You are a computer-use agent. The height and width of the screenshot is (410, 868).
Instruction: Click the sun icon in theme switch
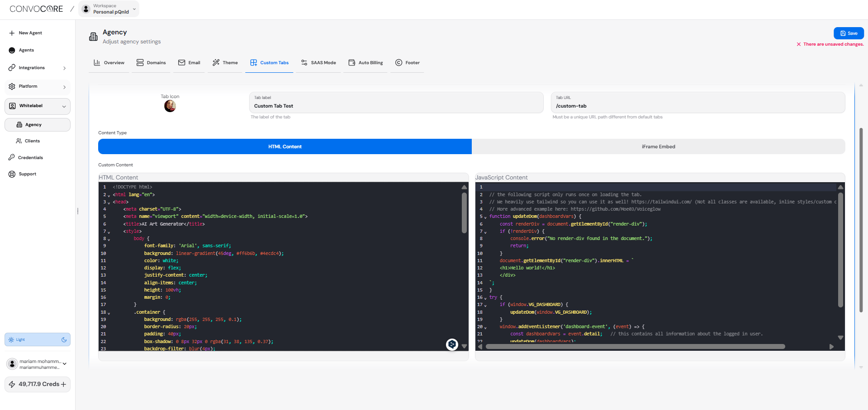coord(11,339)
